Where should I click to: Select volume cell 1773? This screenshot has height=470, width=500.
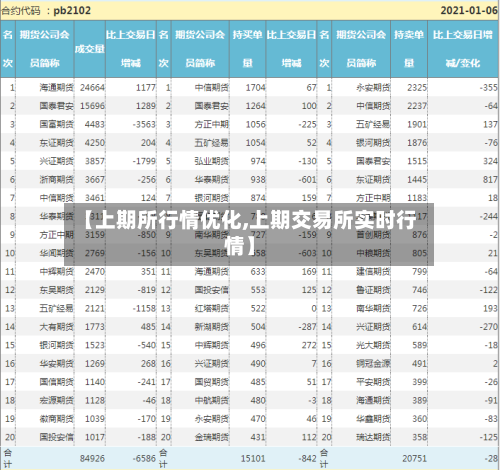tap(95, 327)
